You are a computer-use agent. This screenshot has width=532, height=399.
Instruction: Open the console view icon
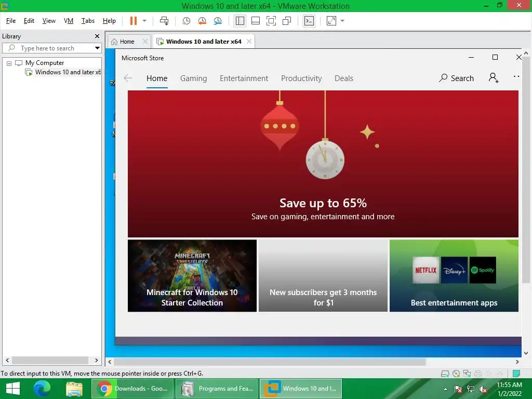pyautogui.click(x=309, y=21)
